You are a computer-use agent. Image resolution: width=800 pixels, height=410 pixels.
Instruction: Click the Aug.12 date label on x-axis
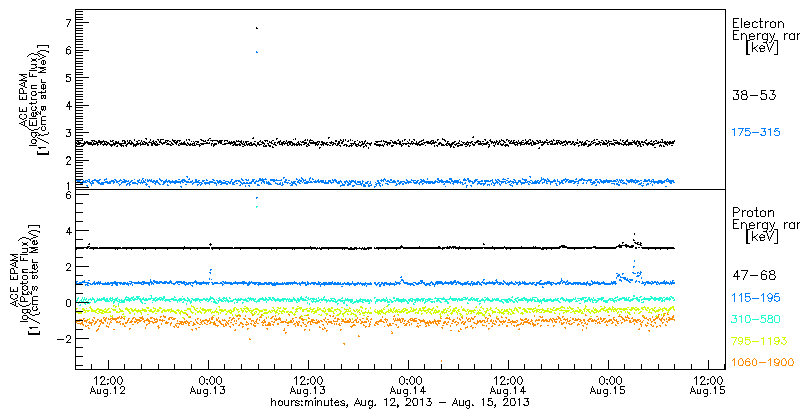pyautogui.click(x=108, y=391)
